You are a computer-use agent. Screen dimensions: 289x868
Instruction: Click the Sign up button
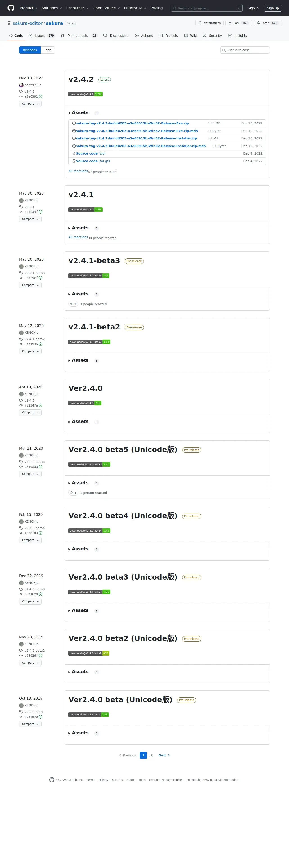pos(273,8)
